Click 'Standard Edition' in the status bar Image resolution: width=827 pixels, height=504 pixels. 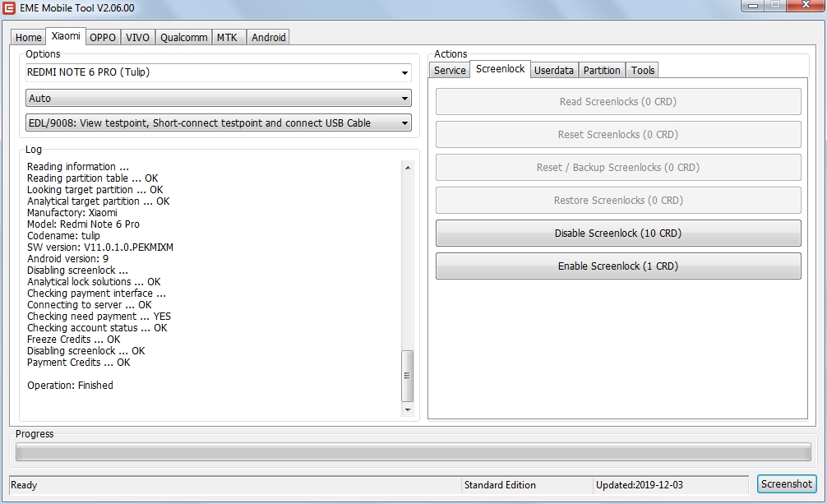500,485
